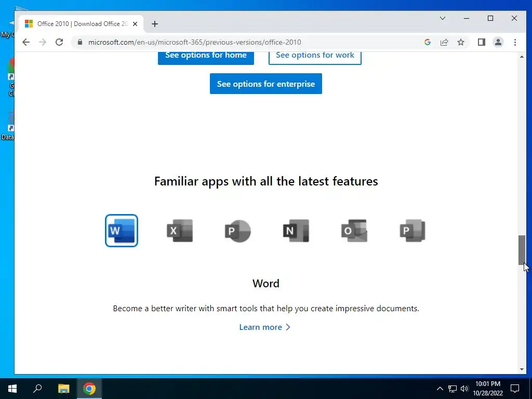Open File Explorer from taskbar
This screenshot has height=399, width=532.
(63, 389)
